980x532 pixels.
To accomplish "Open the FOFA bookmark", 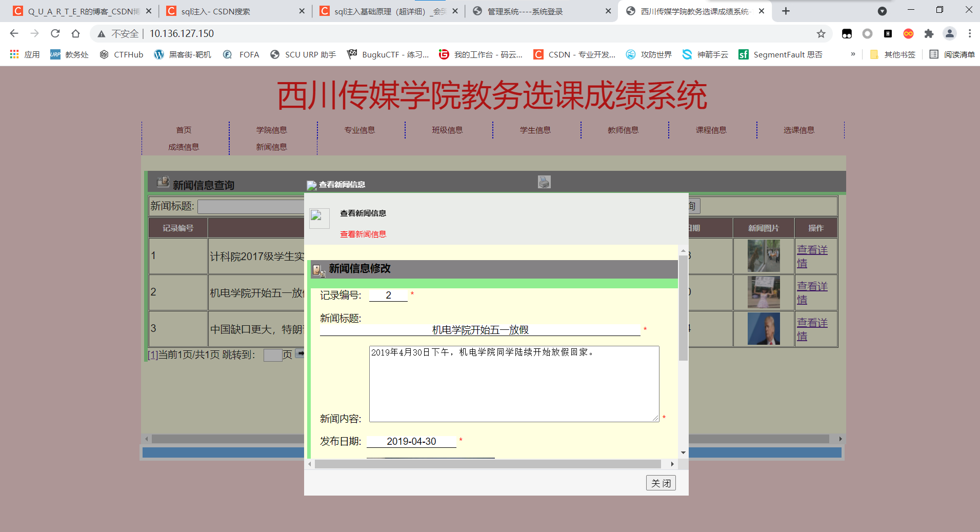I will point(242,54).
